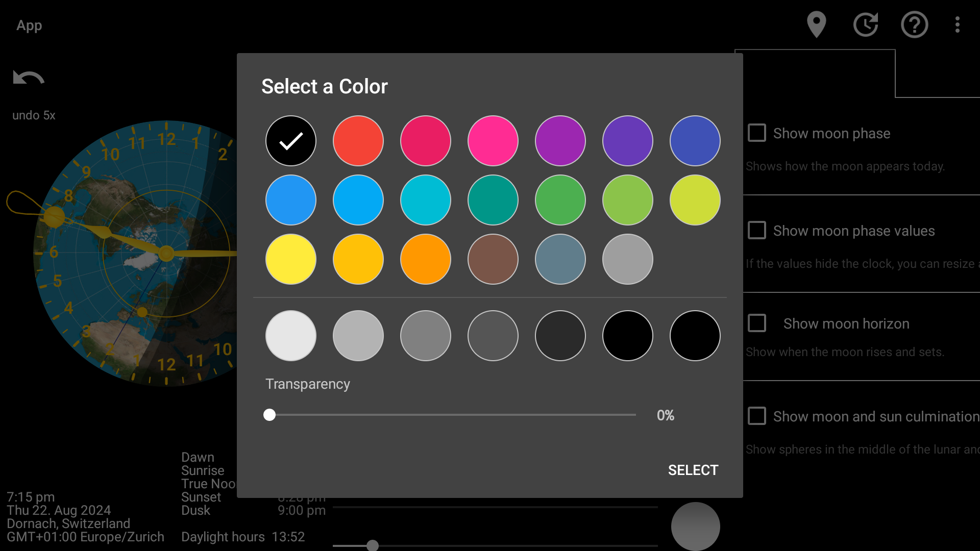Tap the undo arrow icon
Viewport: 980px width, 551px height.
pos(29,77)
